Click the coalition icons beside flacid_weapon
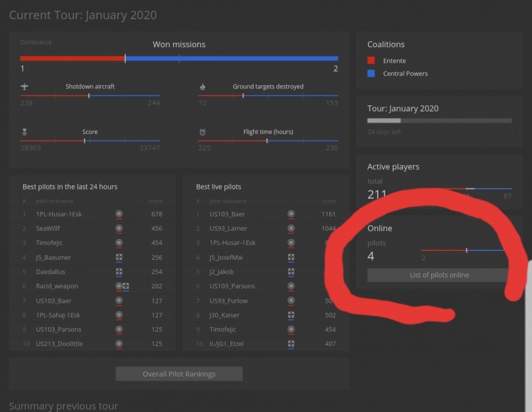 122,286
